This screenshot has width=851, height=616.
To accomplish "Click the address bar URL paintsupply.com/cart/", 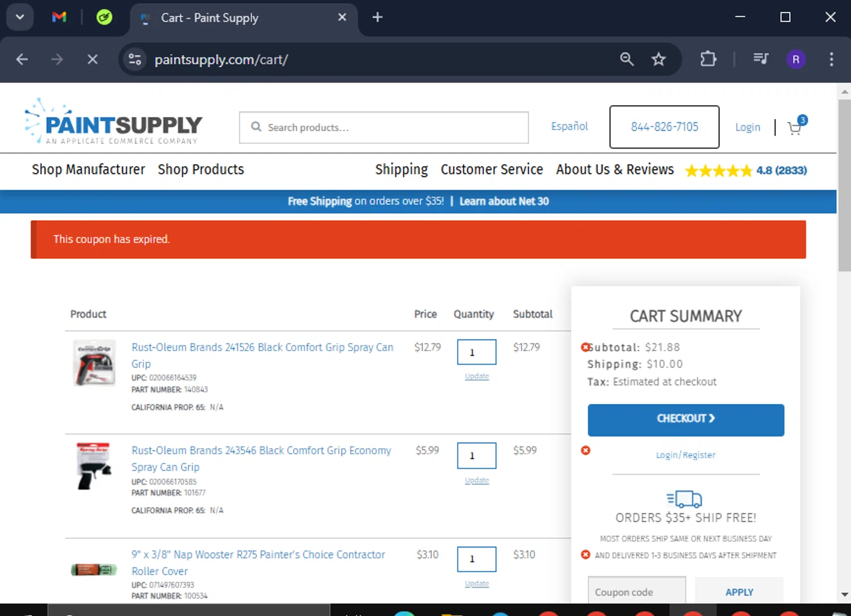I will pos(221,60).
